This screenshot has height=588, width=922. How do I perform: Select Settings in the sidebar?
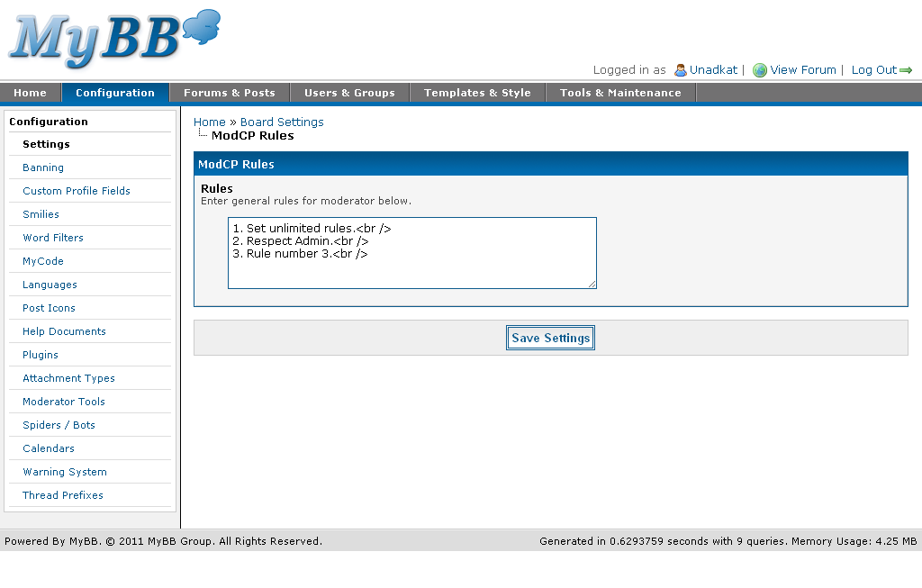click(46, 144)
